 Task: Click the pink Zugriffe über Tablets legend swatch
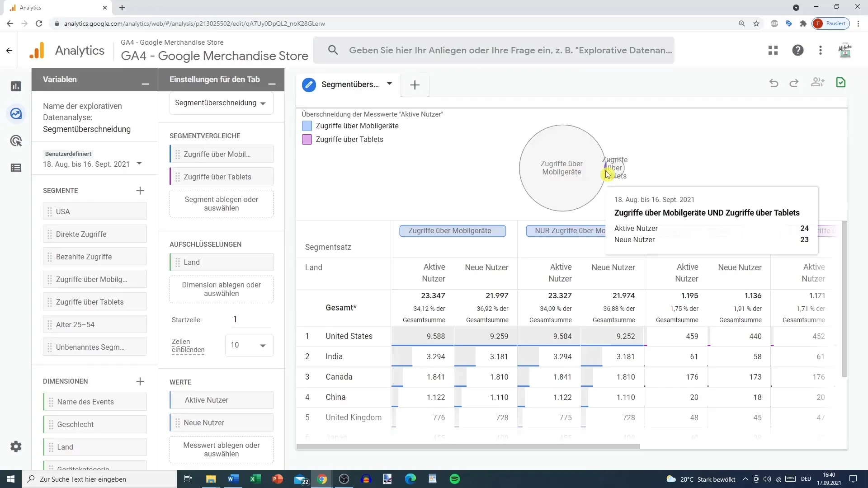pyautogui.click(x=307, y=139)
